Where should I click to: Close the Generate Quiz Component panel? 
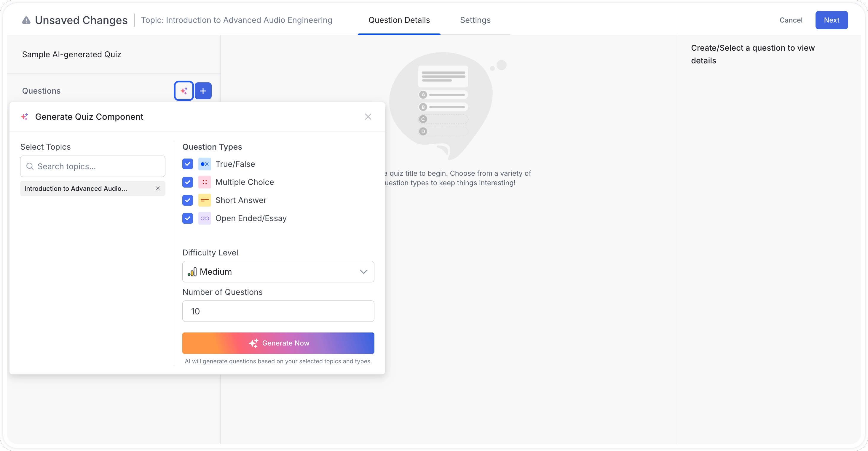coord(368,116)
